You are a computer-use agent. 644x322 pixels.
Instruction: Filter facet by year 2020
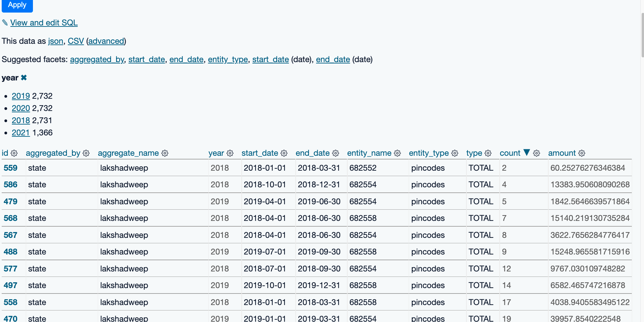coord(21,108)
